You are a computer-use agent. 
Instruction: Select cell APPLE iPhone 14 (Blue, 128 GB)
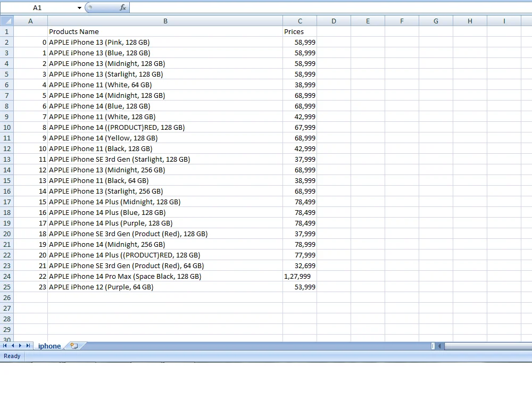165,106
